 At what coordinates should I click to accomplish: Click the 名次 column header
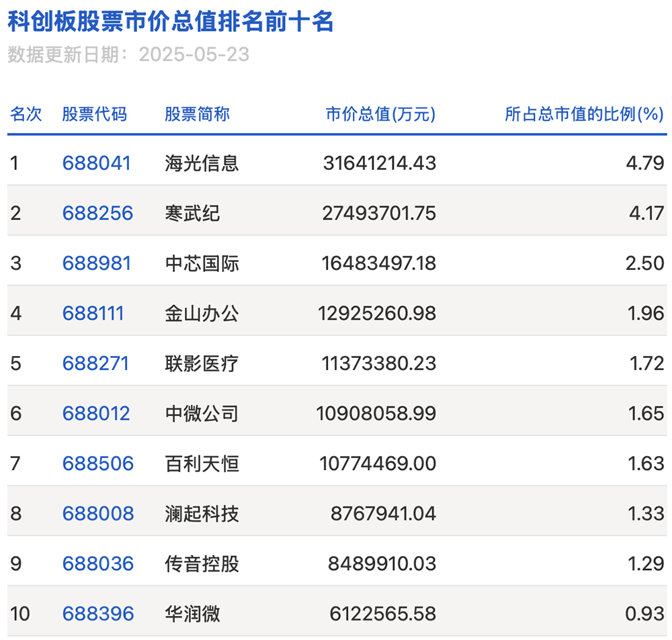pyautogui.click(x=26, y=114)
